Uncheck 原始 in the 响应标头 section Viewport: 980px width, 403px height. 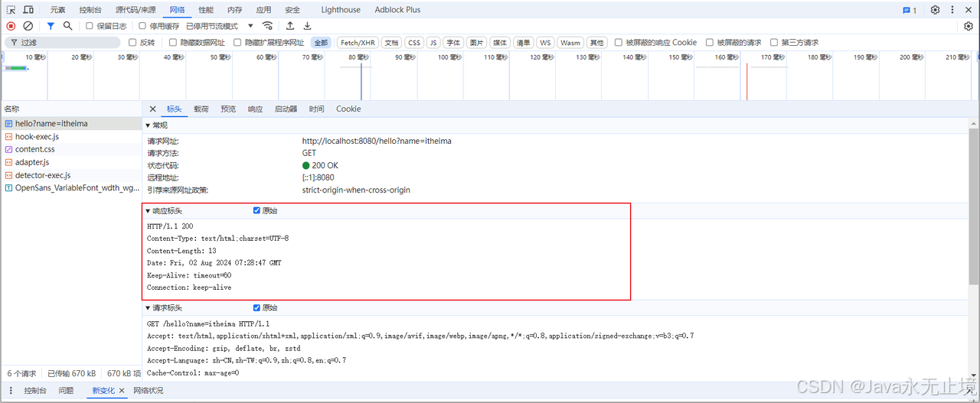tap(256, 210)
